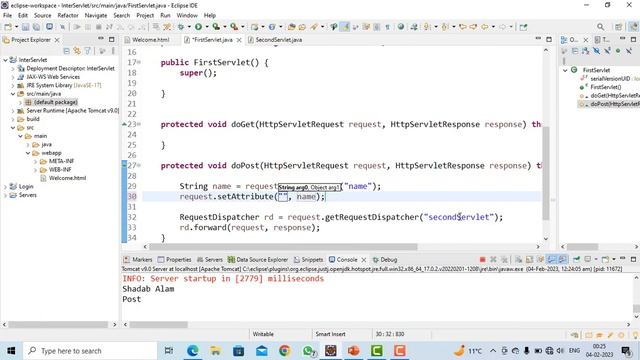Open the Display Selected Console dropdown
Viewport: 640px width, 360px height.
596,260
